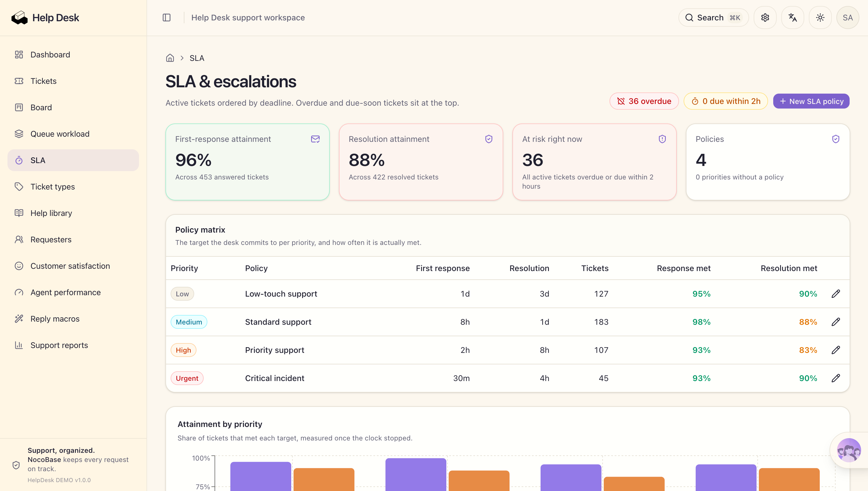This screenshot has height=491, width=868.
Task: View the Requesters page
Action: coord(73,239)
